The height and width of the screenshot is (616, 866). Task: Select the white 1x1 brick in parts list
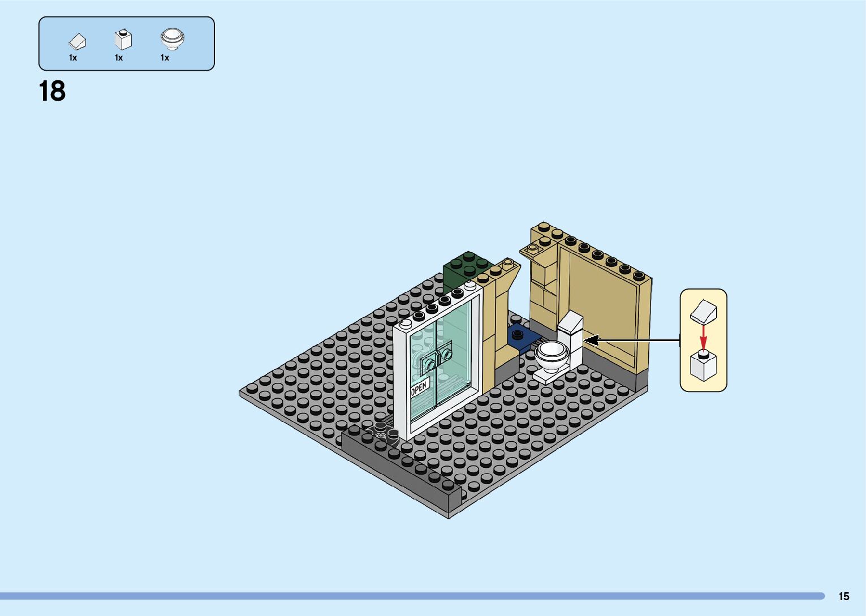click(123, 40)
